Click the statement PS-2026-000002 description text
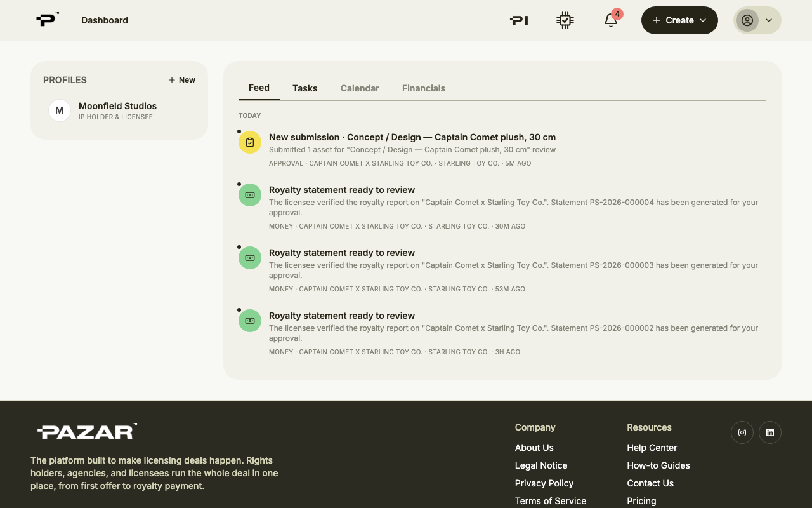The width and height of the screenshot is (812, 508). coord(514,333)
